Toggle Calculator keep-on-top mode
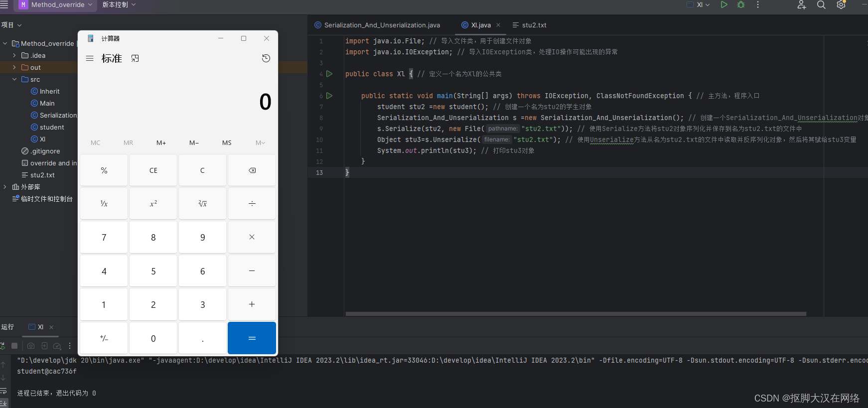Screen dimensions: 868x408 tap(135, 58)
